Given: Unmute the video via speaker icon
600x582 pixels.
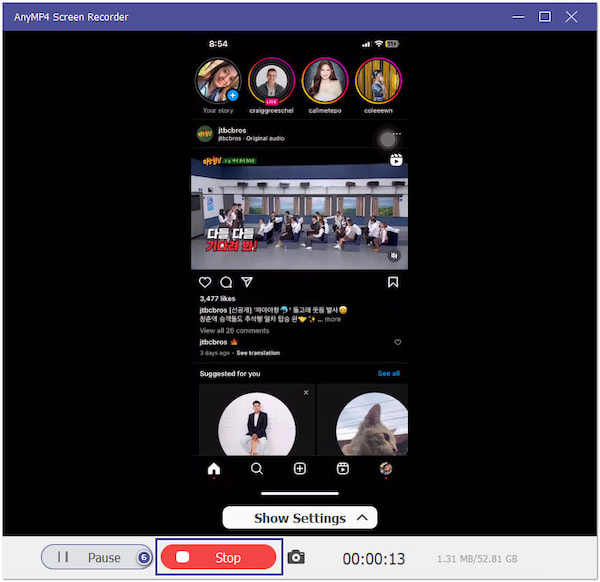Looking at the screenshot, I should point(394,255).
